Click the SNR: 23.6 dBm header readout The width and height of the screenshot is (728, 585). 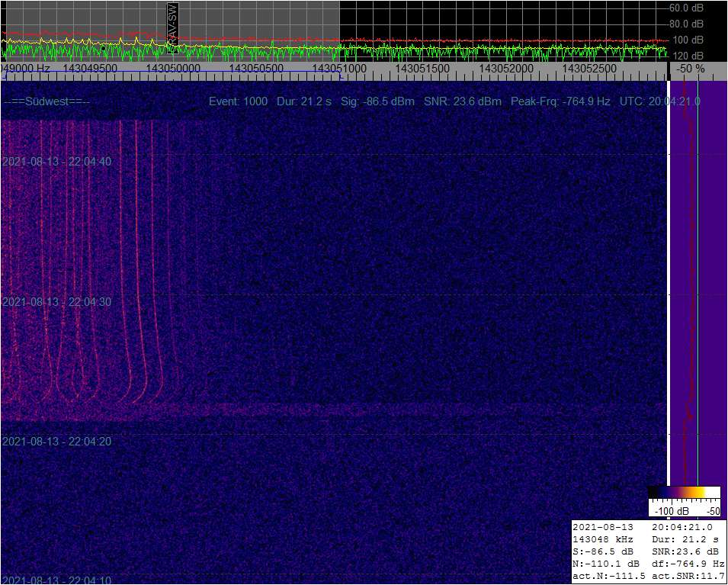(463, 101)
